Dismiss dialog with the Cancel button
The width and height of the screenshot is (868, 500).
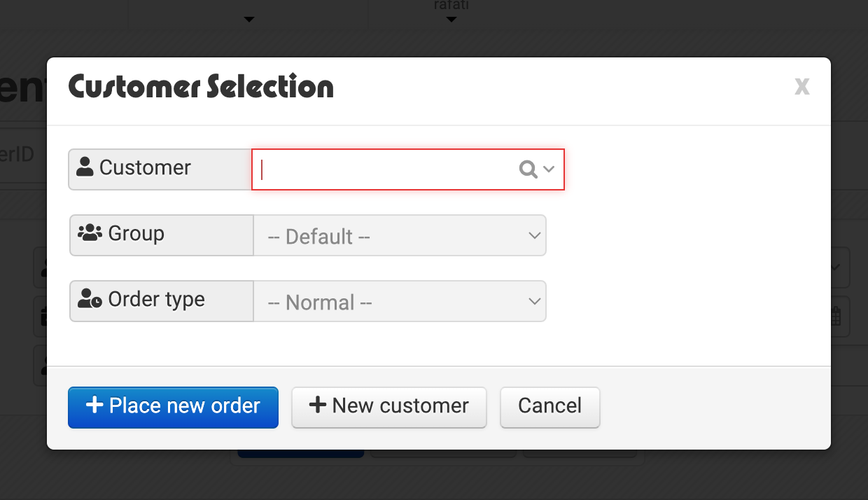[550, 407]
